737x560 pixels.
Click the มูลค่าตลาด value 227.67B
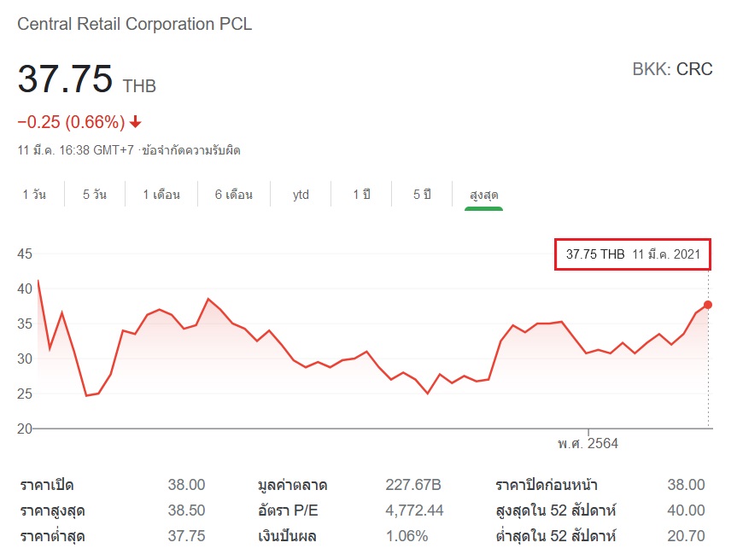coord(412,485)
